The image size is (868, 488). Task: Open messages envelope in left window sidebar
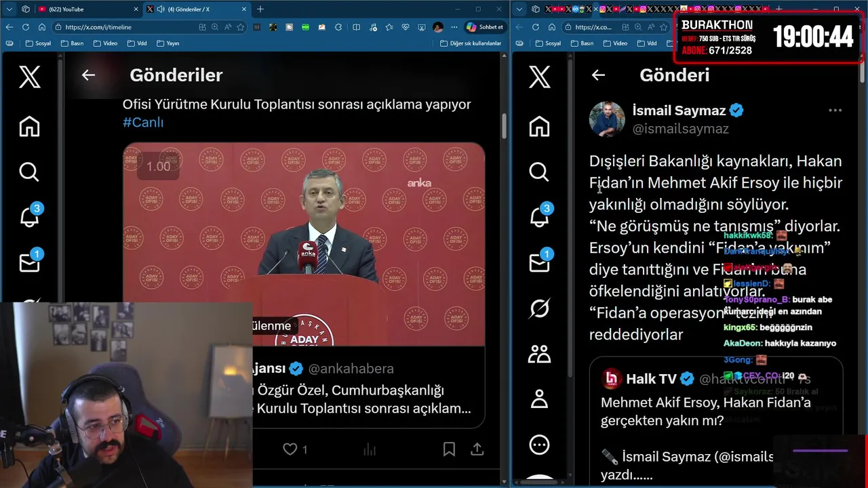click(30, 262)
